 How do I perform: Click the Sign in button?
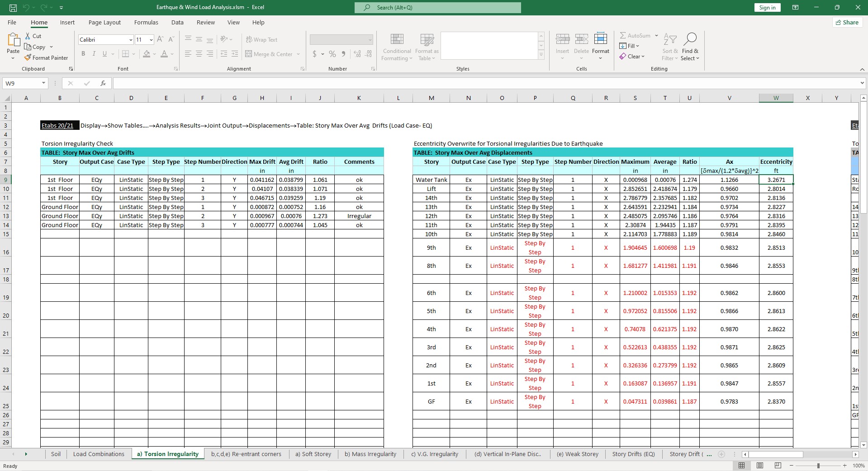767,8
